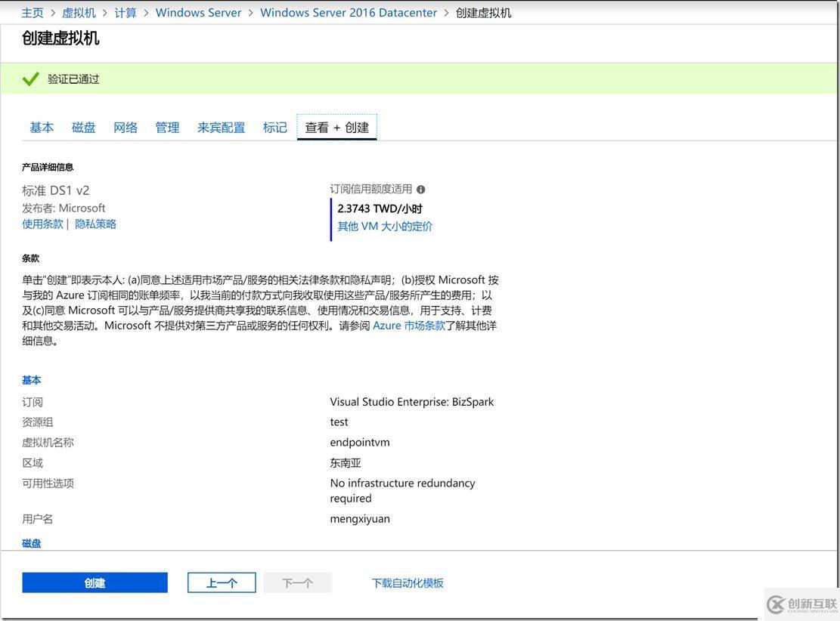View the 隐私策略

[95, 223]
